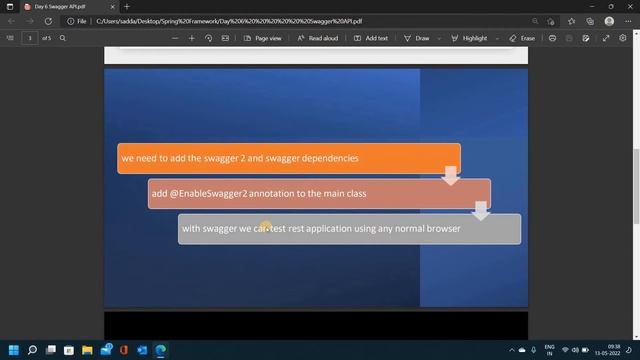Zoom out of the PDF with minus button
Viewport: 640px width, 360px height.
coord(175,38)
